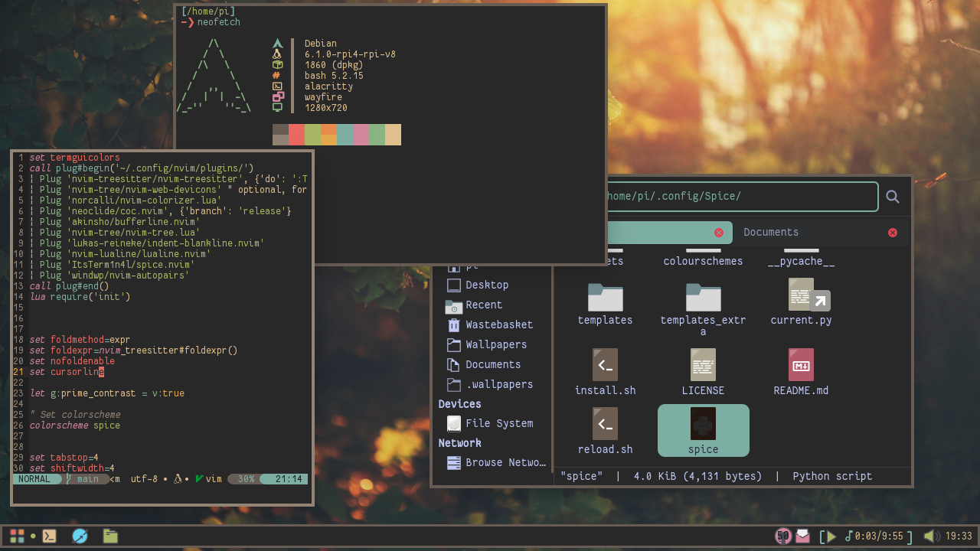Click the neofetch command in the terminal

click(x=219, y=22)
